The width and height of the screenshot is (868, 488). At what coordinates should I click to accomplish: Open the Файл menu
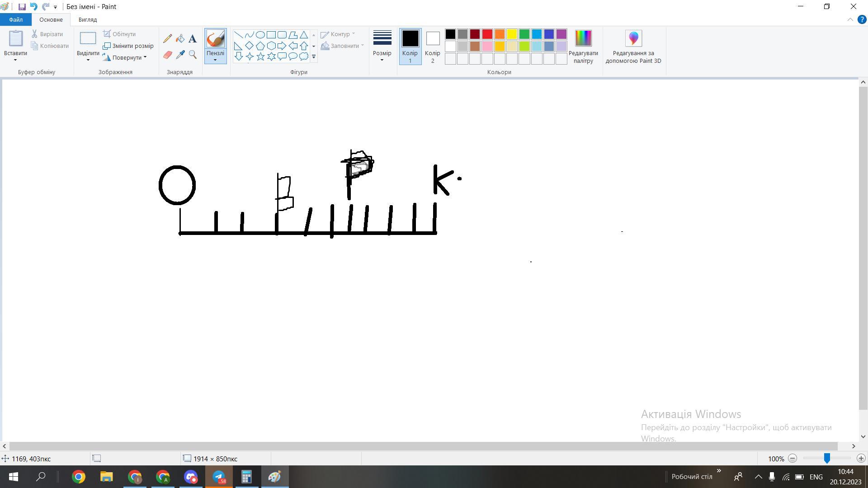point(16,19)
